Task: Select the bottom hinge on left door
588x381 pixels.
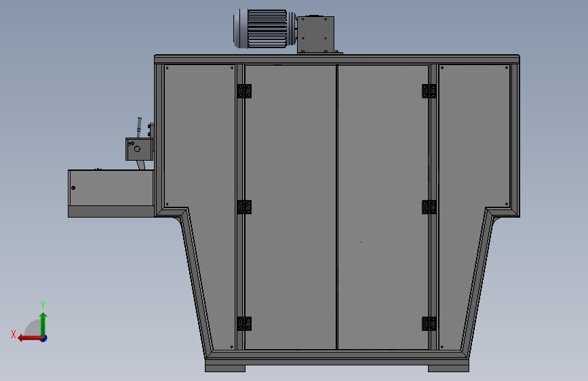Action: [x=245, y=323]
